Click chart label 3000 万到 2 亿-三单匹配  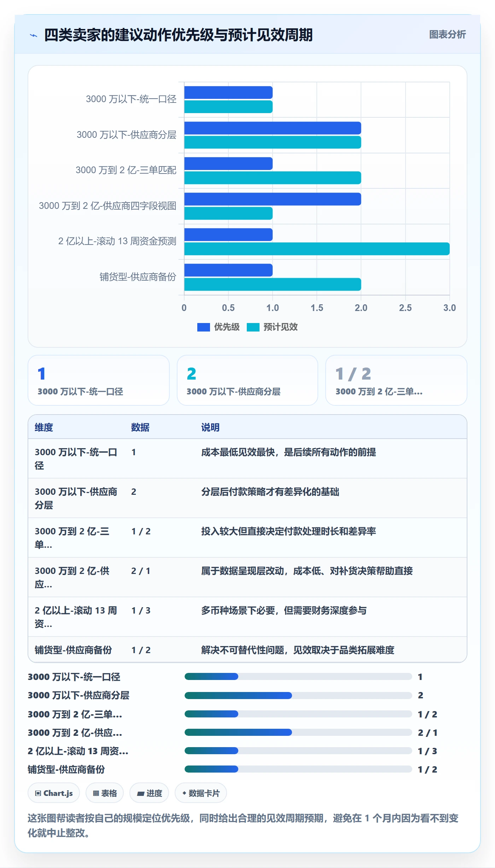pyautogui.click(x=126, y=170)
